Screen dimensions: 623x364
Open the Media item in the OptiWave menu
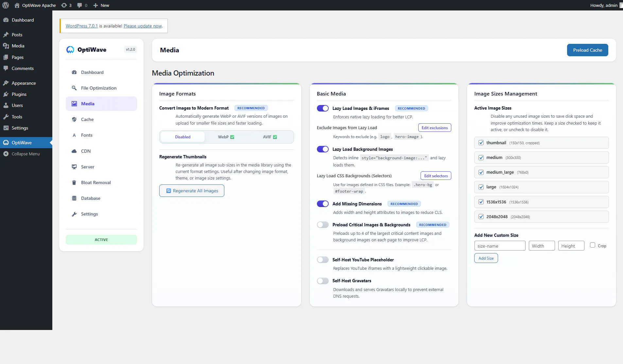101,104
